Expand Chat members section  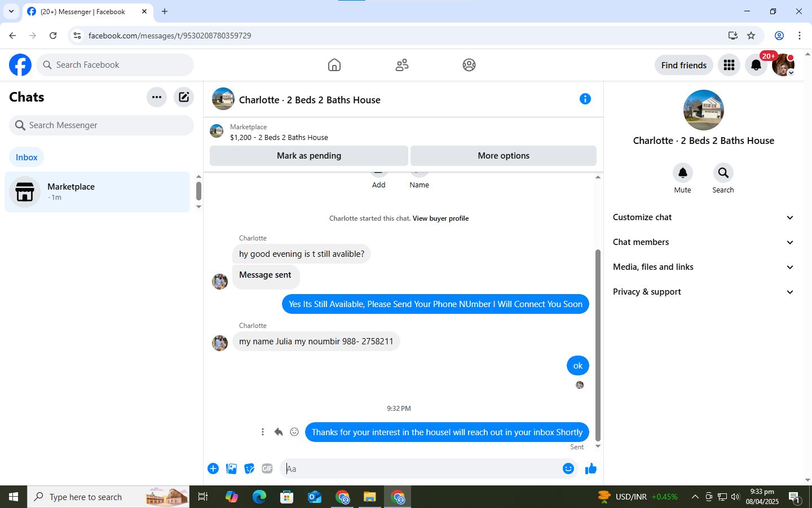704,242
